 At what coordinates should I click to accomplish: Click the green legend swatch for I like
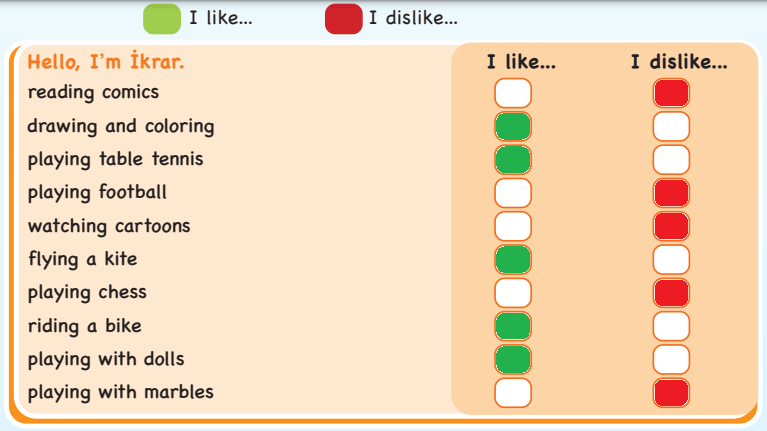coord(162,18)
